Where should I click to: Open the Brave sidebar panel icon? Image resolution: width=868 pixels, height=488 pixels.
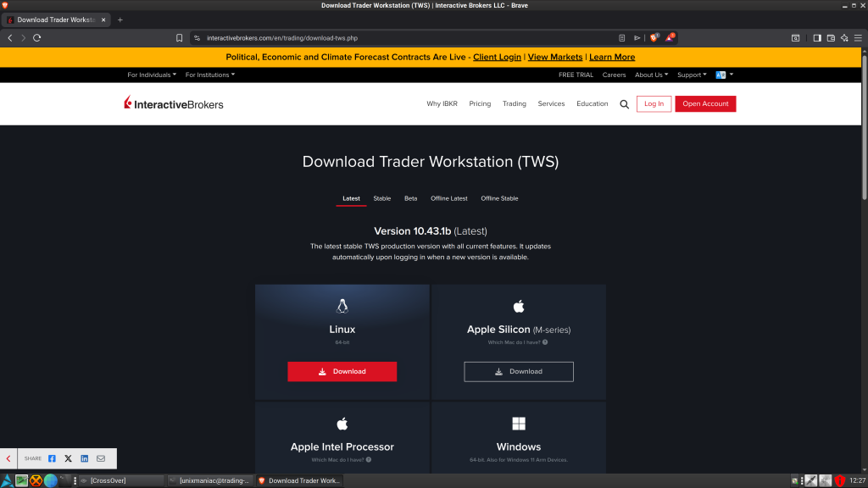816,37
